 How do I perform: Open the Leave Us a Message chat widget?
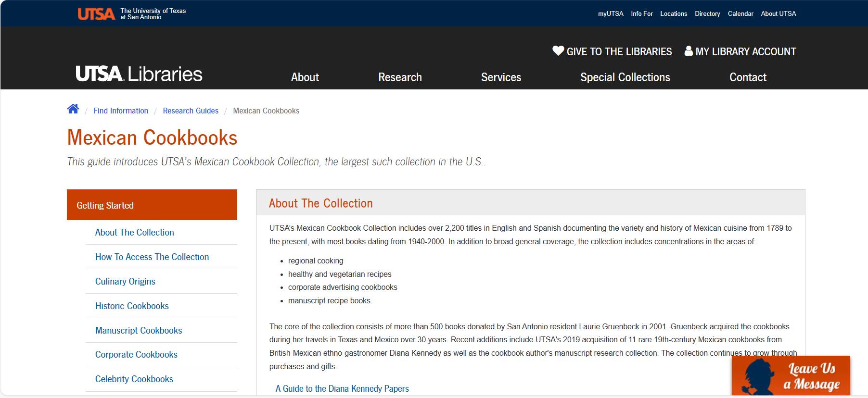tap(791, 375)
